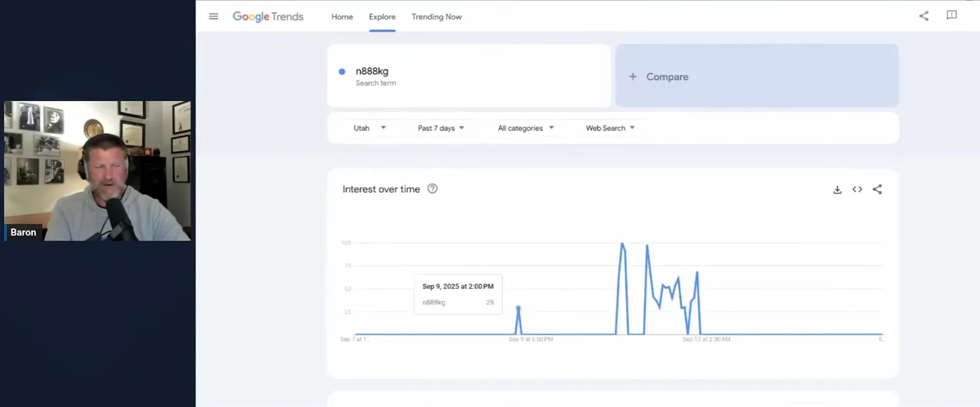Click blue dot beside n888kg term
980x407 pixels.
pos(342,72)
